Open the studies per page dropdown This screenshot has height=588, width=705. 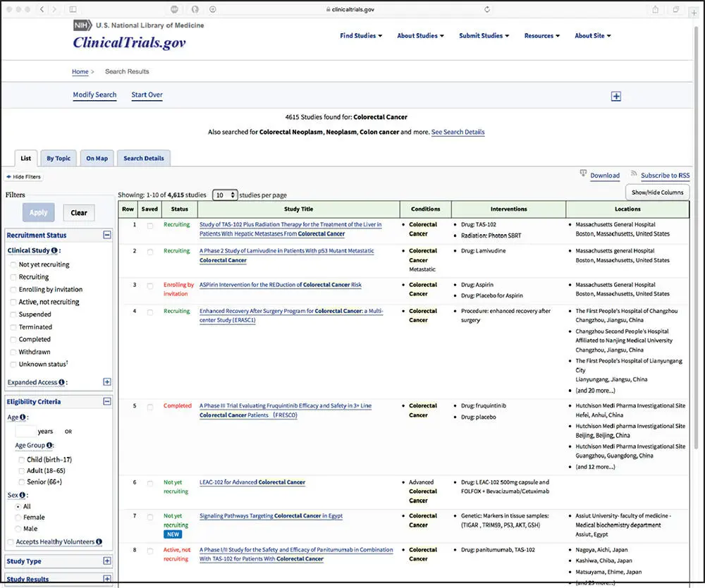(x=225, y=195)
